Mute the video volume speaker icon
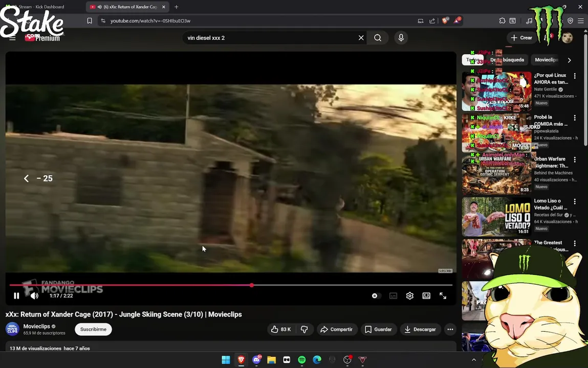This screenshot has width=588, height=368. tap(34, 296)
